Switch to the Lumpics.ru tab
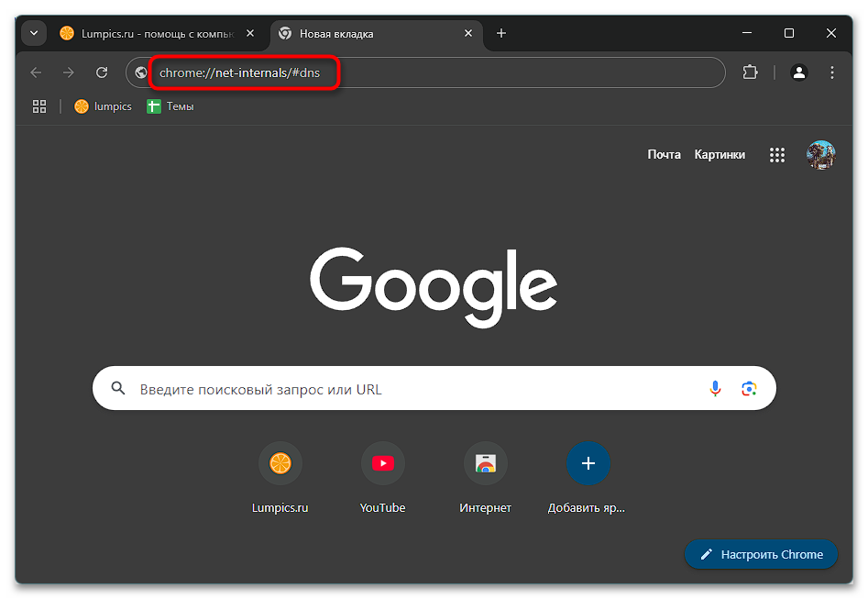Image resolution: width=868 pixels, height=599 pixels. pos(157,34)
